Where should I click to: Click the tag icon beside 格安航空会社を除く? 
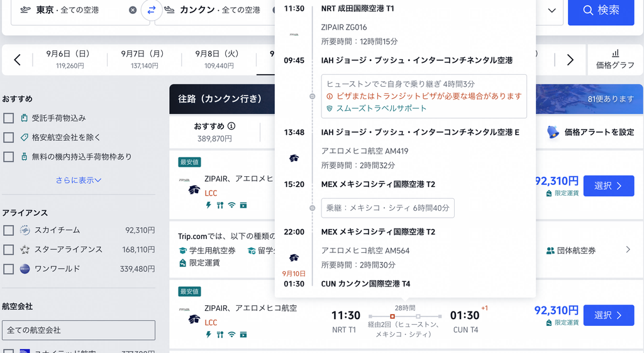pyautogui.click(x=25, y=138)
